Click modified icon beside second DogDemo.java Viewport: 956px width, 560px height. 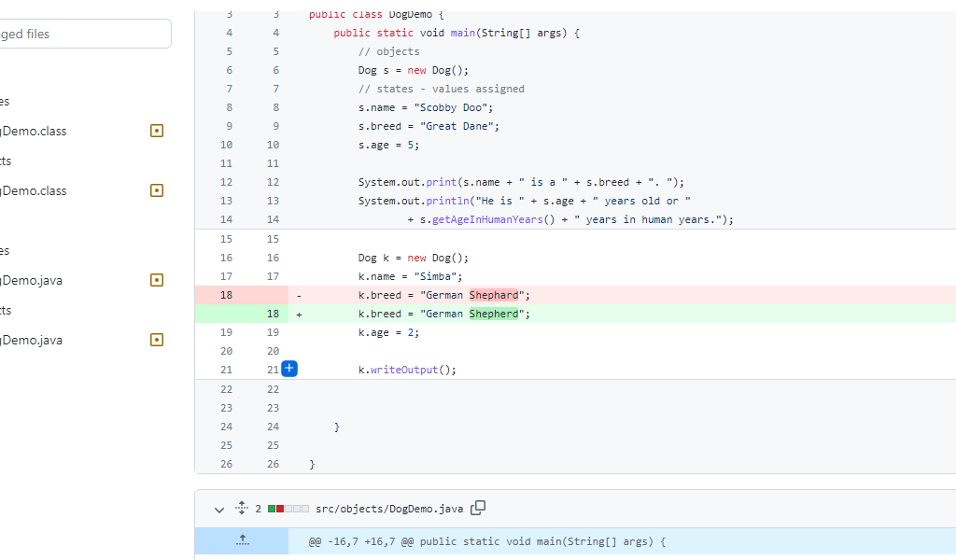tap(157, 340)
